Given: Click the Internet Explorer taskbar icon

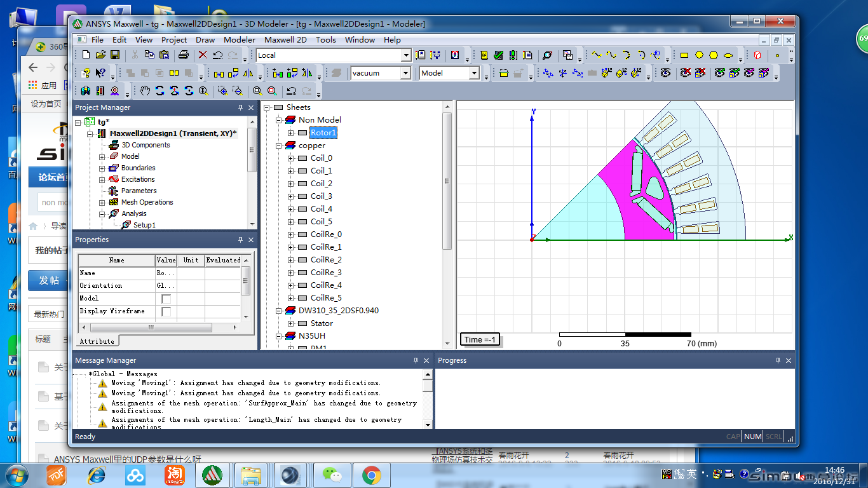Looking at the screenshot, I should pos(97,475).
